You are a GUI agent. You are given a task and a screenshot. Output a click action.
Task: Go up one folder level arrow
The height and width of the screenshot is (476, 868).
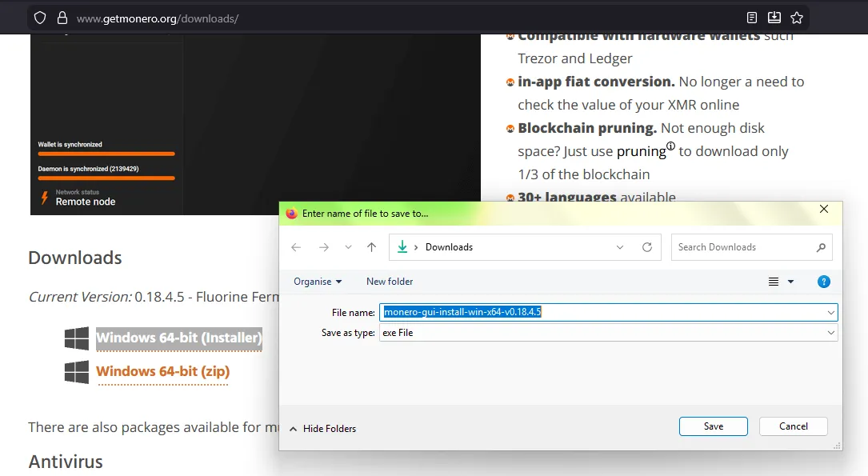click(371, 247)
